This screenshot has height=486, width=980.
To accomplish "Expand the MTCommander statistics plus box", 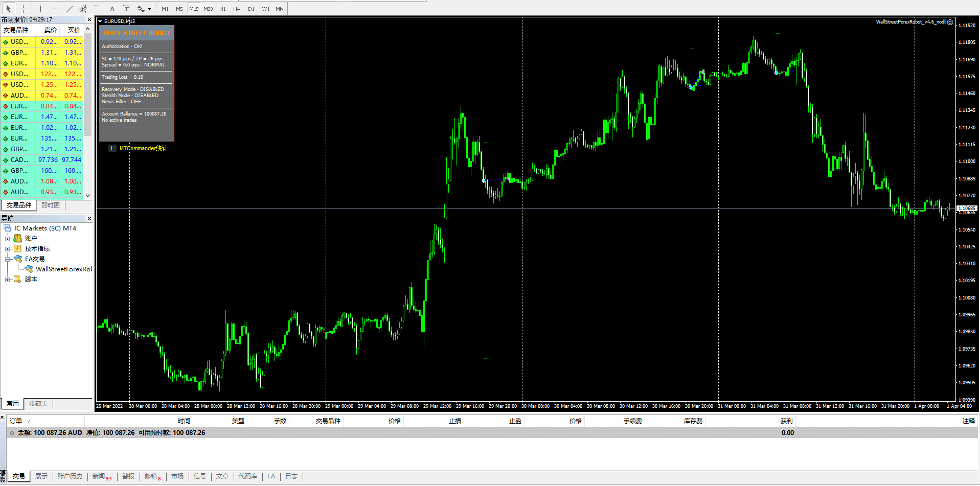I will point(111,148).
